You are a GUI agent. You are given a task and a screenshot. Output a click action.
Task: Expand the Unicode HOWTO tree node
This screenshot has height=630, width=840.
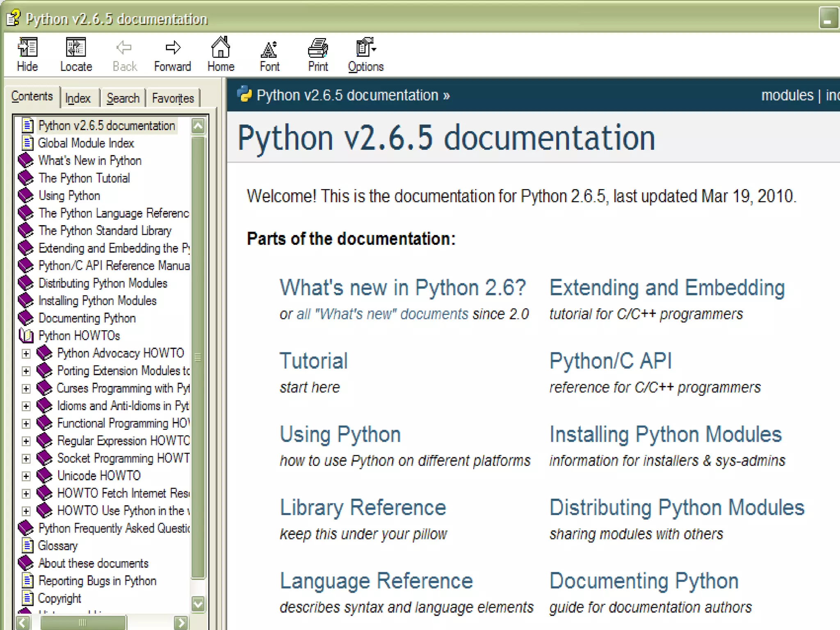[26, 476]
